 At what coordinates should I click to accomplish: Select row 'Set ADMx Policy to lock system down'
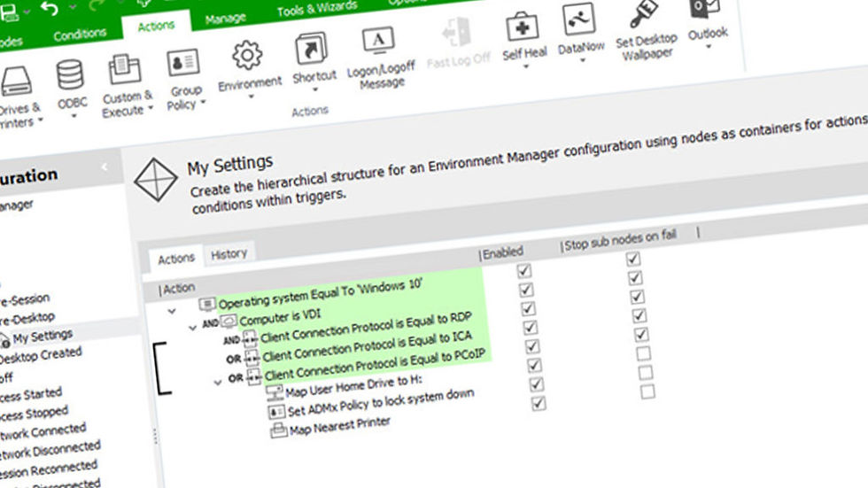click(381, 402)
